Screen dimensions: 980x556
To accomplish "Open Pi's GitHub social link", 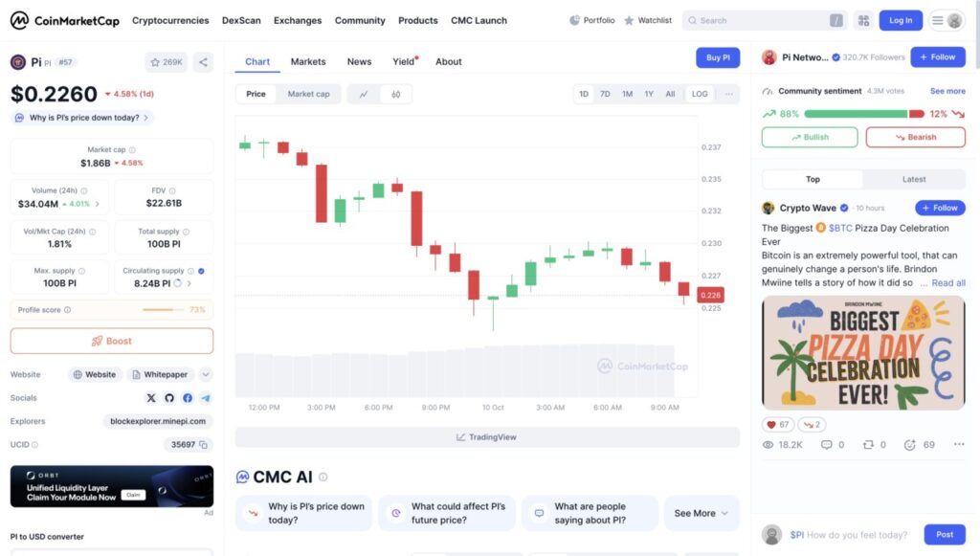I will (169, 398).
